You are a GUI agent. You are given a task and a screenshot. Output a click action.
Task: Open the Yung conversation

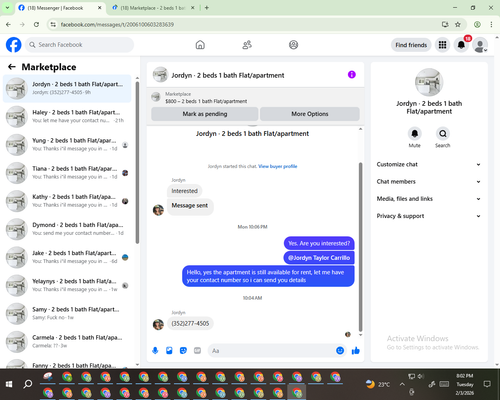click(x=67, y=145)
